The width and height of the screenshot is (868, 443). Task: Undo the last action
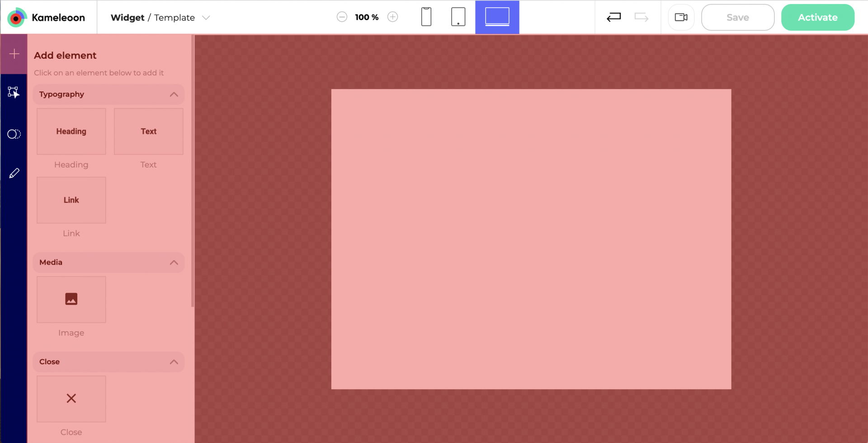click(x=613, y=17)
